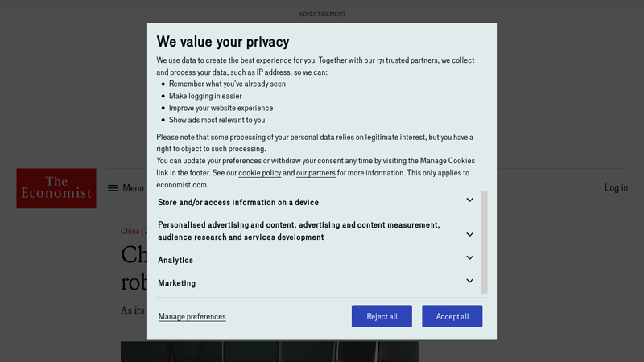Click Store and/or access information heading
The height and width of the screenshot is (362, 644).
[x=238, y=203]
